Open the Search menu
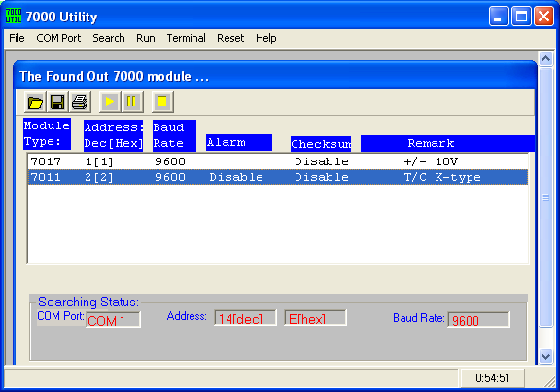This screenshot has width=560, height=392. (x=109, y=38)
